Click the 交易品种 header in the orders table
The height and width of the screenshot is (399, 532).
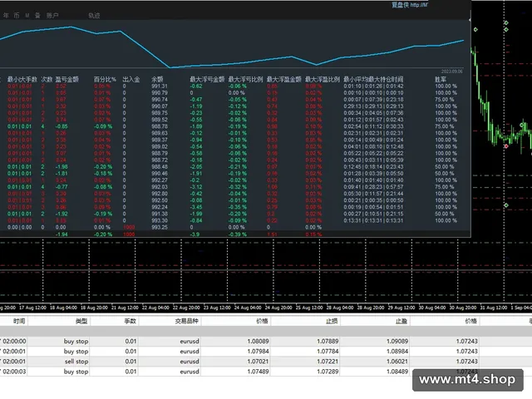point(186,321)
